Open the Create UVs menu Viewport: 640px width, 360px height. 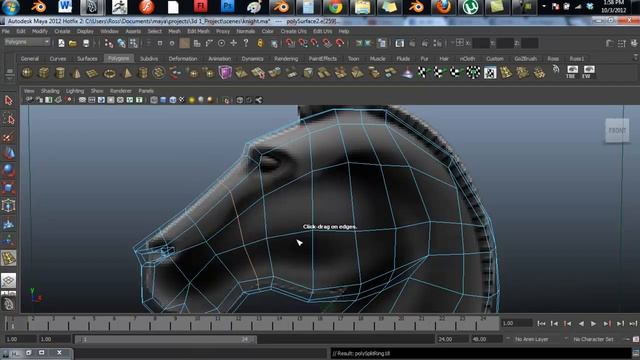(x=293, y=31)
